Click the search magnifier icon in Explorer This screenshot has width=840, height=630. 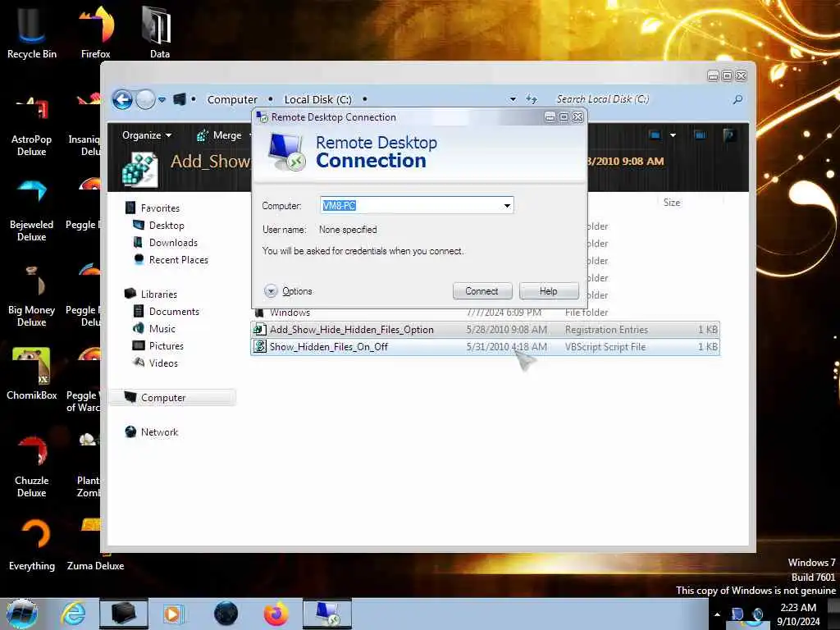[737, 99]
